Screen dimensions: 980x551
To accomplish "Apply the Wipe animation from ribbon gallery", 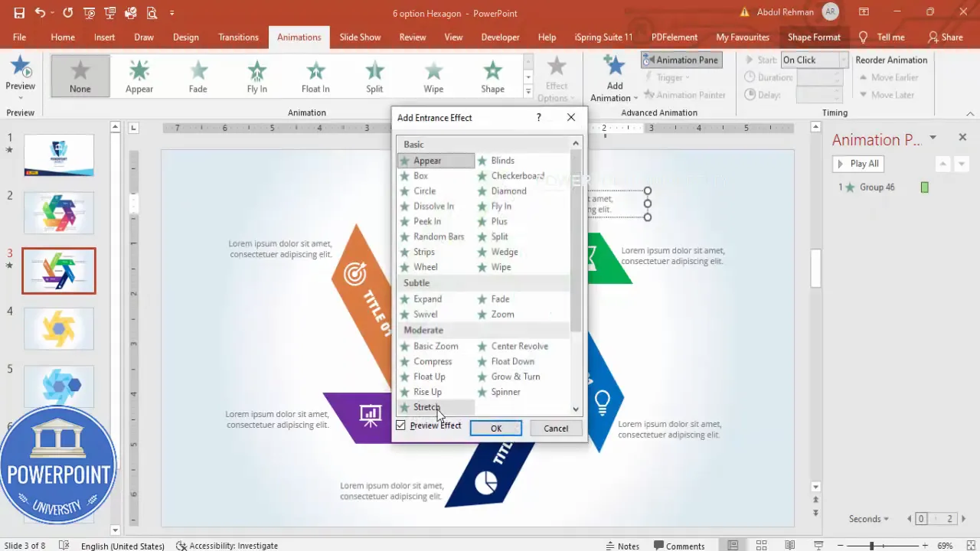I will tap(433, 77).
